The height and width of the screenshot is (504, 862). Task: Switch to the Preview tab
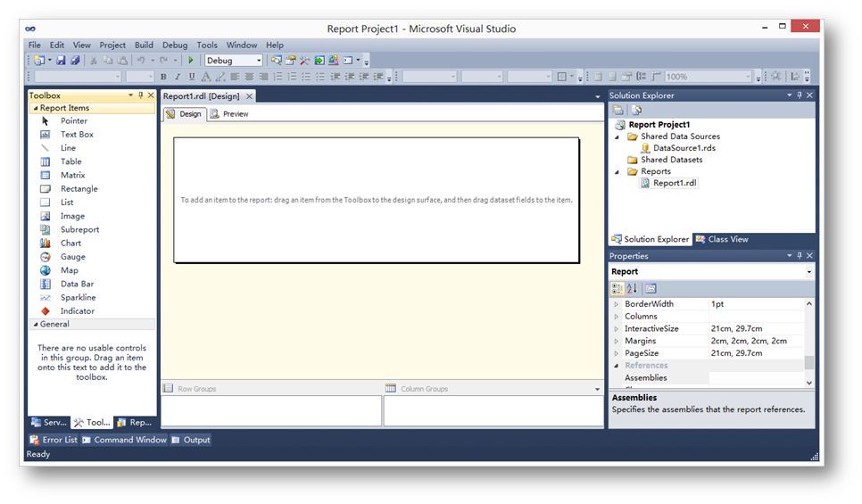point(229,114)
